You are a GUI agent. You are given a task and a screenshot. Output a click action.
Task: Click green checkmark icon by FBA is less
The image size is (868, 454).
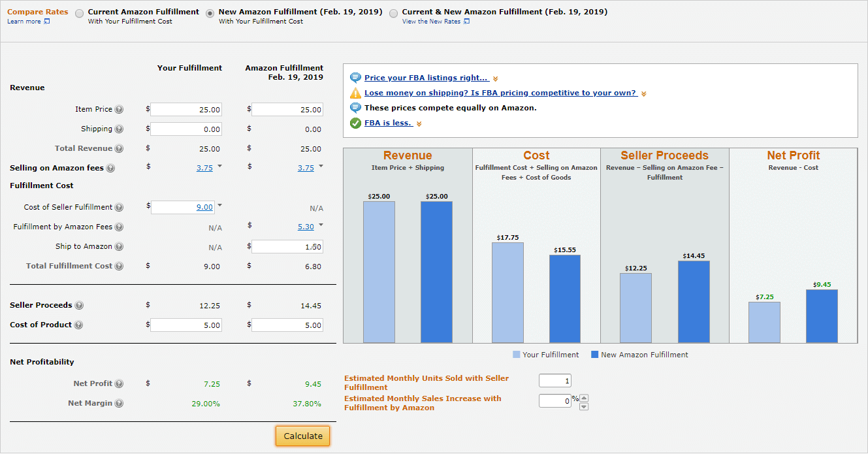[x=355, y=123]
